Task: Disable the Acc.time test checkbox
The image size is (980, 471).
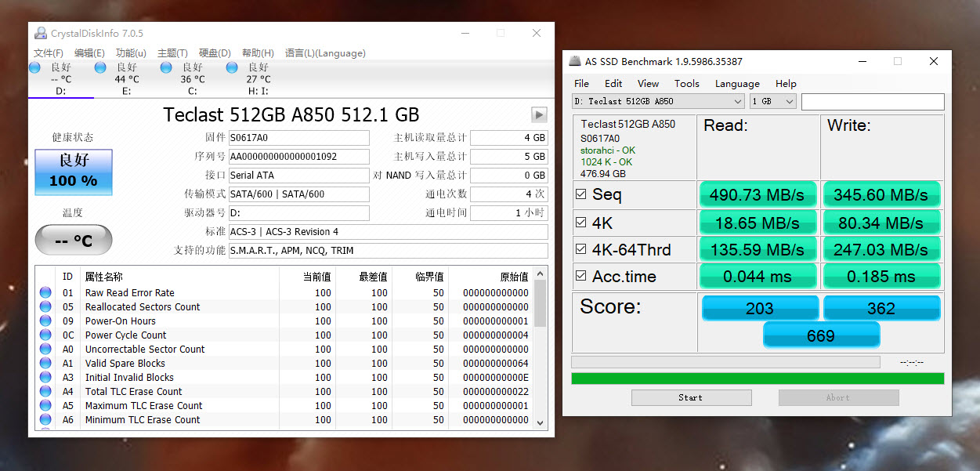Action: tap(580, 276)
